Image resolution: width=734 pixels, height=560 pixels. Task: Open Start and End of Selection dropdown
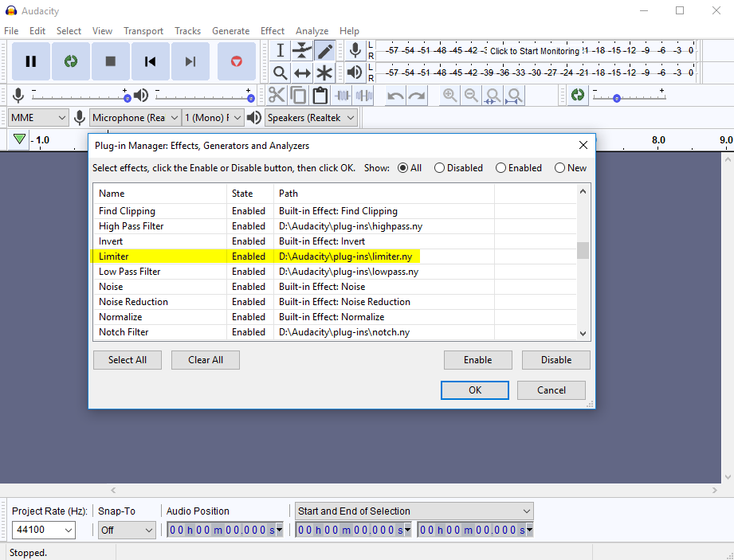point(414,511)
